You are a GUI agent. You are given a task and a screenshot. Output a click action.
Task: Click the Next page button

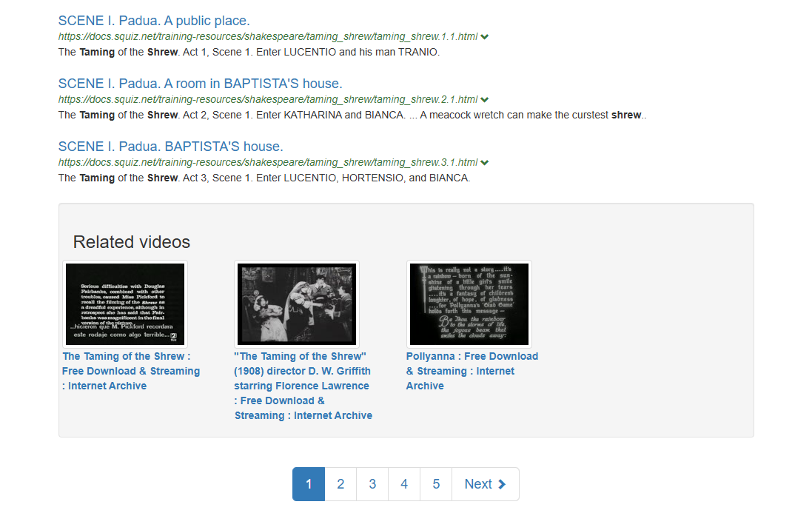[485, 484]
